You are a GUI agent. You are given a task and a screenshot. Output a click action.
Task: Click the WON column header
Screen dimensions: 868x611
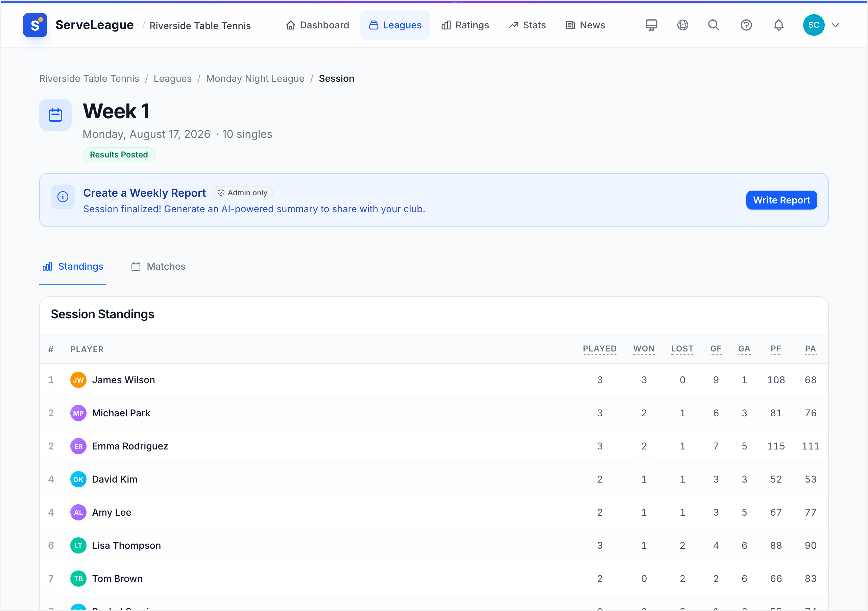644,349
